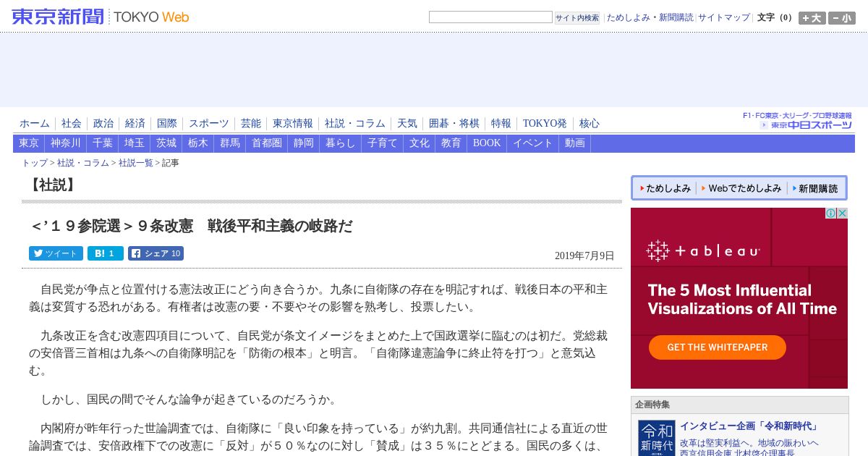
Task: Open BOOK in the blue bar
Action: point(487,143)
